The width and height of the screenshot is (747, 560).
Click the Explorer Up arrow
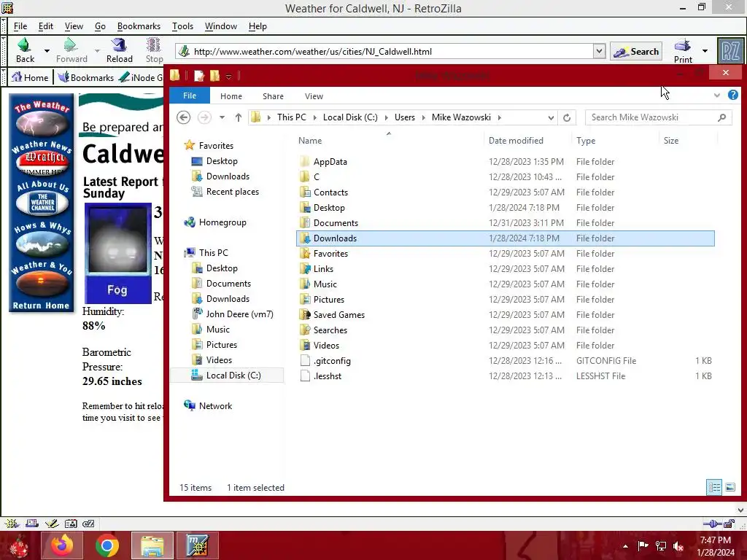(239, 117)
